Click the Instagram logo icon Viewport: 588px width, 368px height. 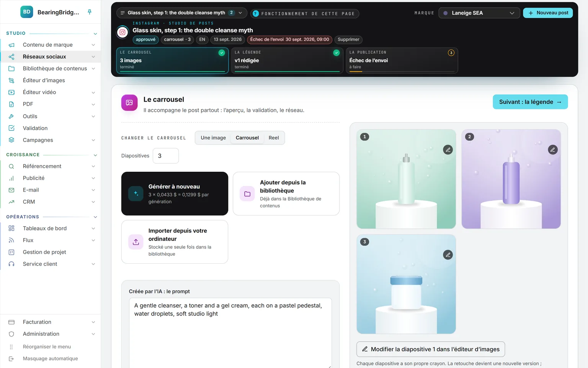pyautogui.click(x=122, y=32)
